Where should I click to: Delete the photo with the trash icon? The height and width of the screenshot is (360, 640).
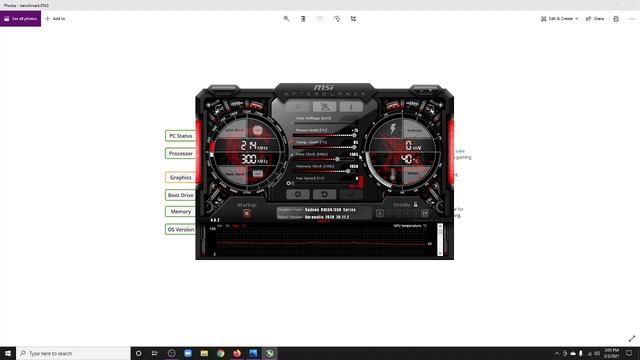(x=303, y=19)
